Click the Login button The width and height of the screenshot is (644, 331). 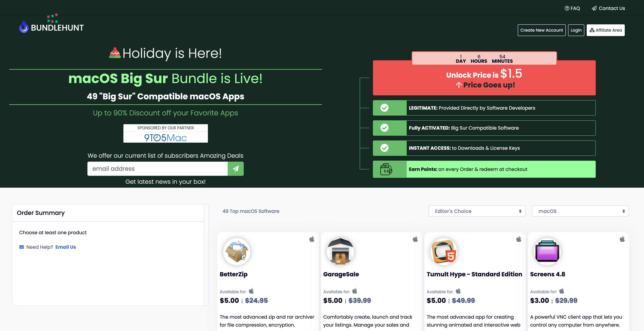click(x=576, y=30)
